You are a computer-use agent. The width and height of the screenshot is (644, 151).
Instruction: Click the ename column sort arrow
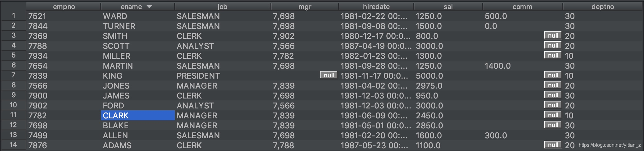tap(149, 7)
